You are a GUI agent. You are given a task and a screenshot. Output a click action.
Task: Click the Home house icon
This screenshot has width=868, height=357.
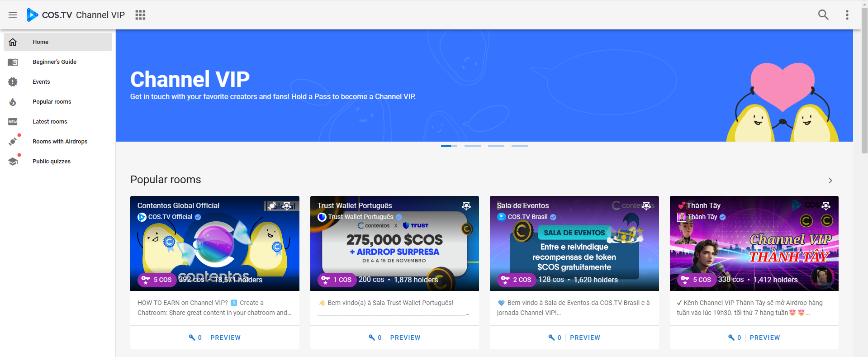point(13,42)
